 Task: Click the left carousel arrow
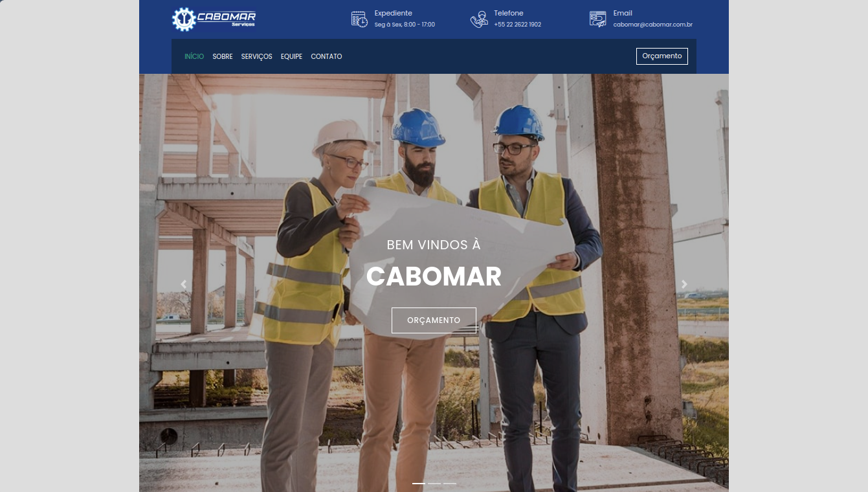click(183, 284)
